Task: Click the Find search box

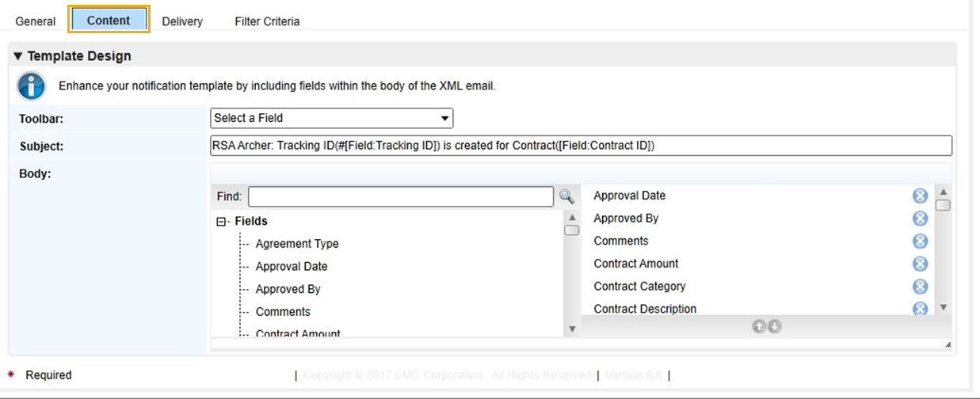Action: (x=401, y=196)
